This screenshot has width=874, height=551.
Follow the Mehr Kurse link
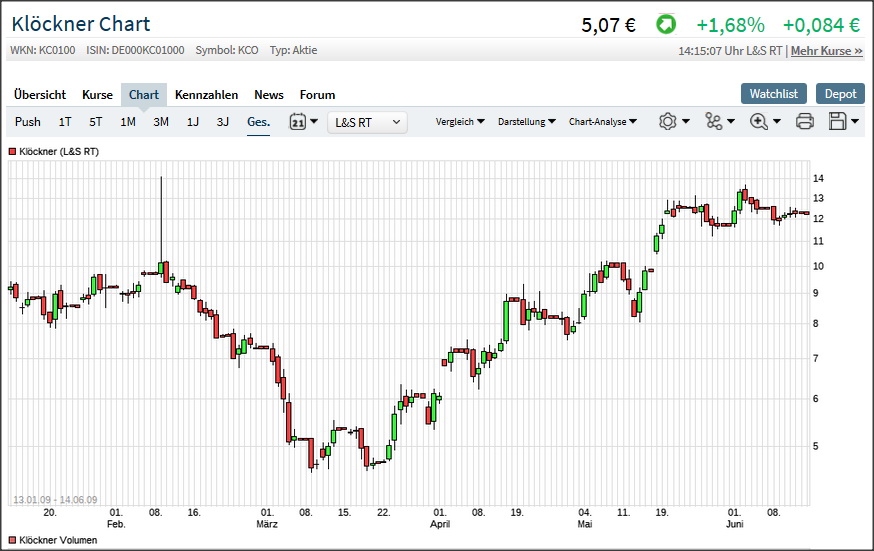[x=827, y=51]
